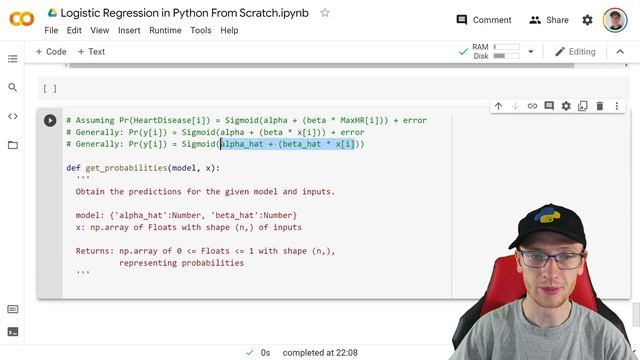
Task: Open the Terminal icon at sidebar bottom
Action: click(x=13, y=332)
